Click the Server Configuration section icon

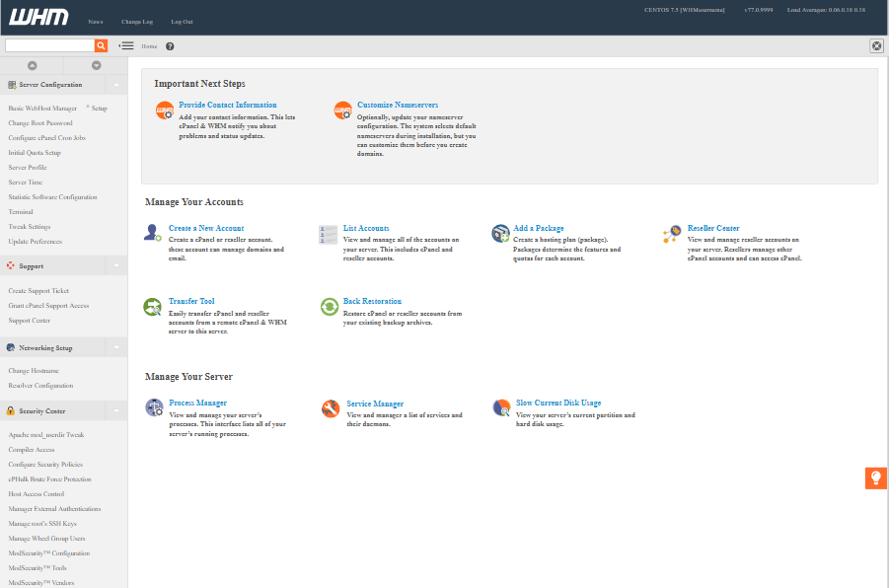tap(12, 85)
